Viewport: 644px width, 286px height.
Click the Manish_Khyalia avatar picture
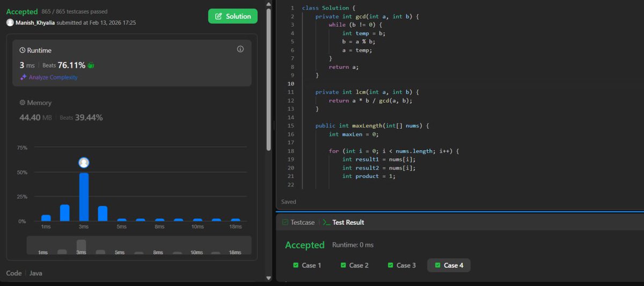pyautogui.click(x=10, y=23)
